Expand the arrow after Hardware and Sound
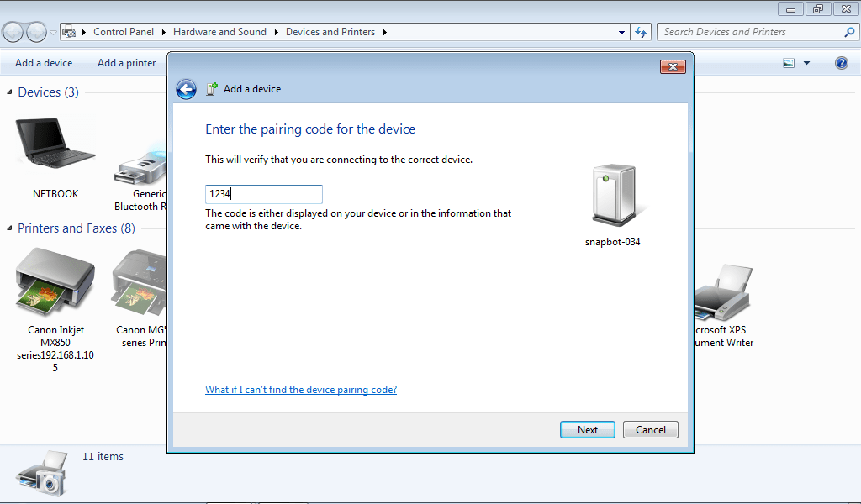861x504 pixels. pos(277,32)
